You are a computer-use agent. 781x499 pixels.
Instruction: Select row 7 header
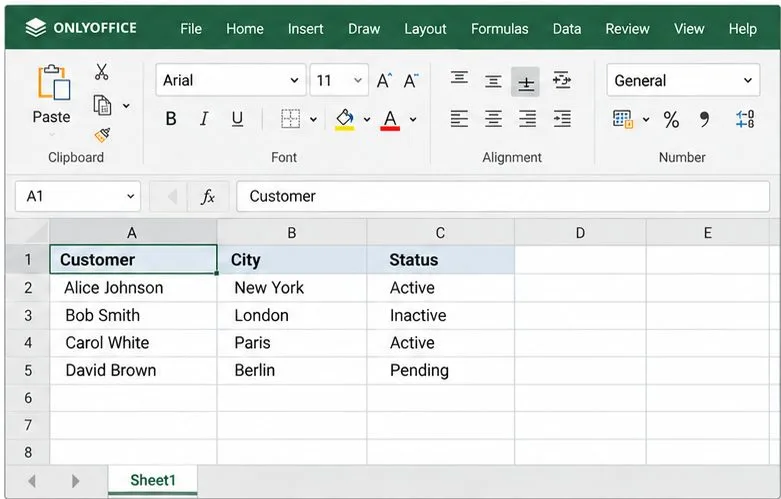pyautogui.click(x=28, y=425)
